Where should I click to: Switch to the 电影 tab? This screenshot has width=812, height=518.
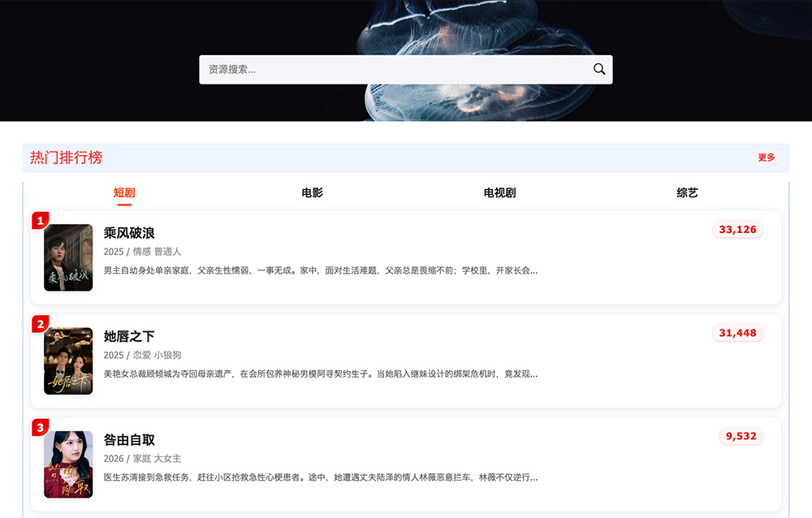pyautogui.click(x=311, y=192)
